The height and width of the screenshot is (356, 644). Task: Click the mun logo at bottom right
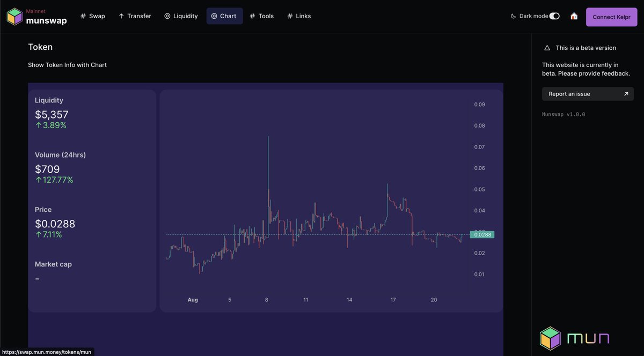click(x=574, y=338)
